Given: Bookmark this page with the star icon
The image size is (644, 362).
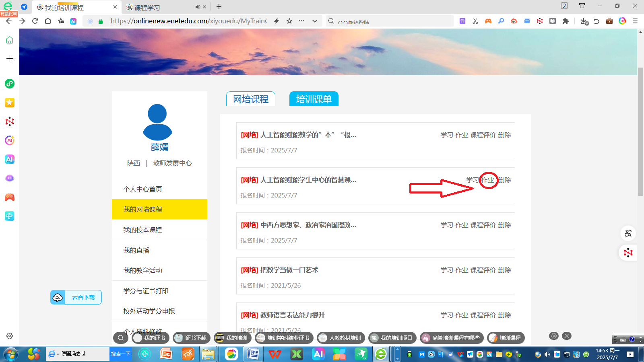Looking at the screenshot, I should tap(289, 21).
